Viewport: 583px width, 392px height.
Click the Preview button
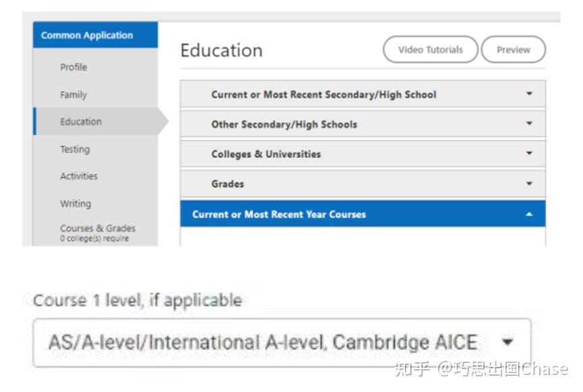tap(513, 50)
